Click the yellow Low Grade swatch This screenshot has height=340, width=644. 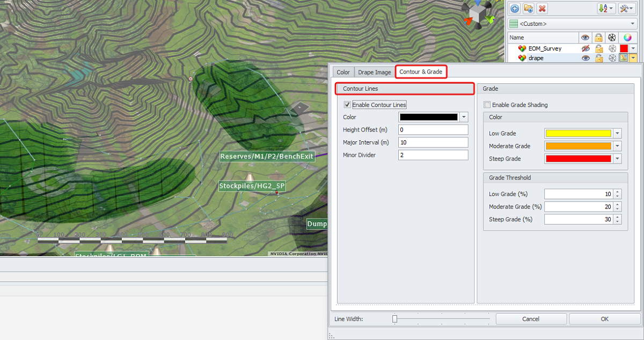coord(579,133)
